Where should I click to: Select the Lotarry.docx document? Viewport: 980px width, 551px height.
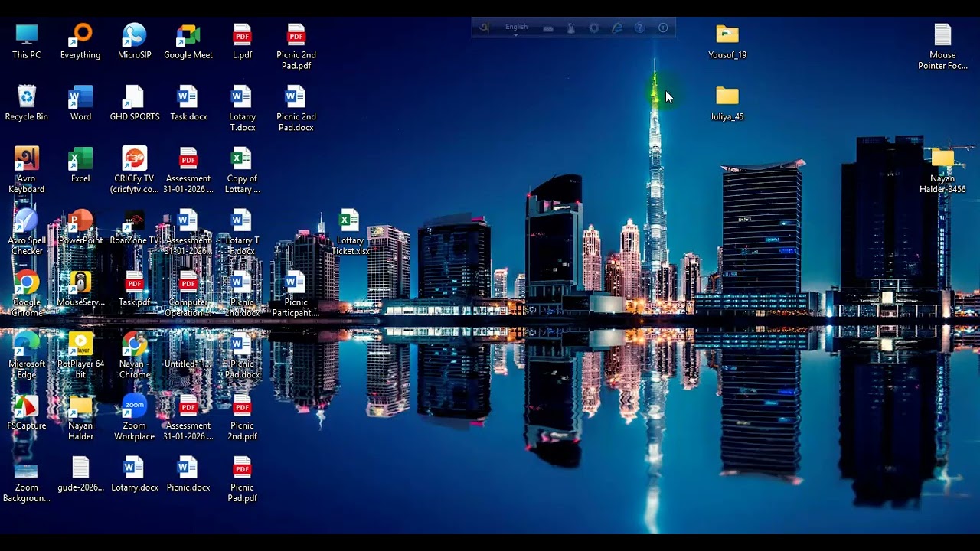(134, 474)
